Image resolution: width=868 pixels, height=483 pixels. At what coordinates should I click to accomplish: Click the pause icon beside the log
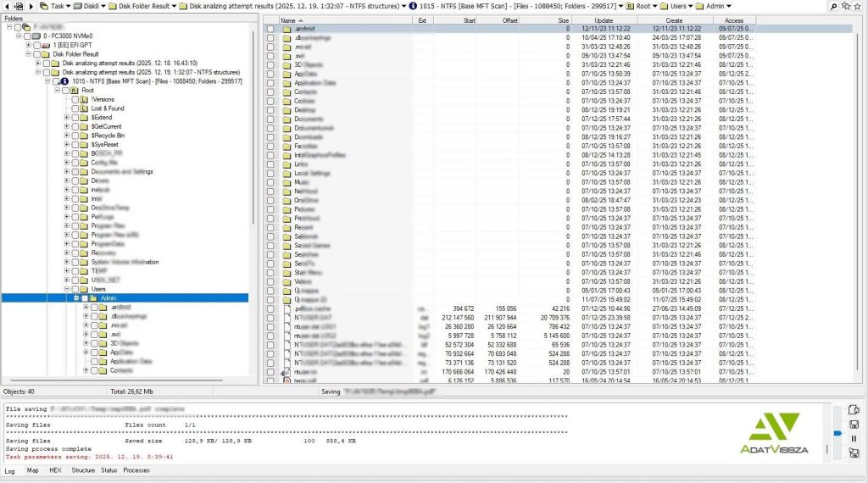tap(854, 439)
